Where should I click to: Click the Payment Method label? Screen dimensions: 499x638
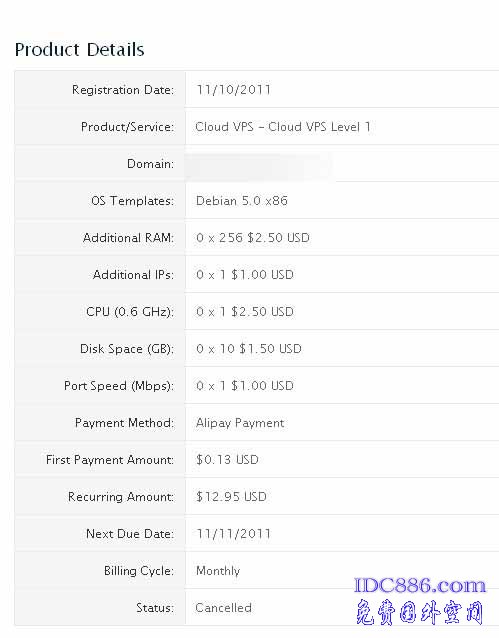coord(124,423)
